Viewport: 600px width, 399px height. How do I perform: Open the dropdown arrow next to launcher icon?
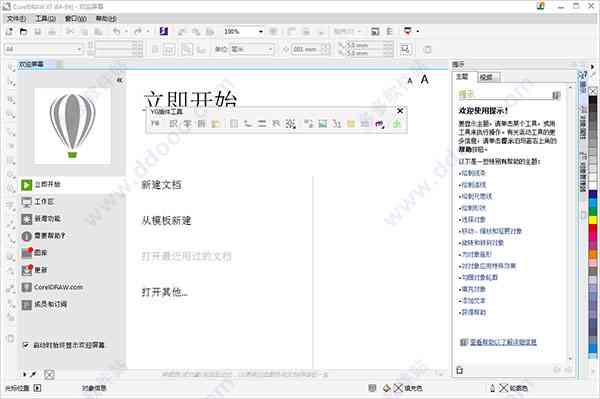click(417, 31)
